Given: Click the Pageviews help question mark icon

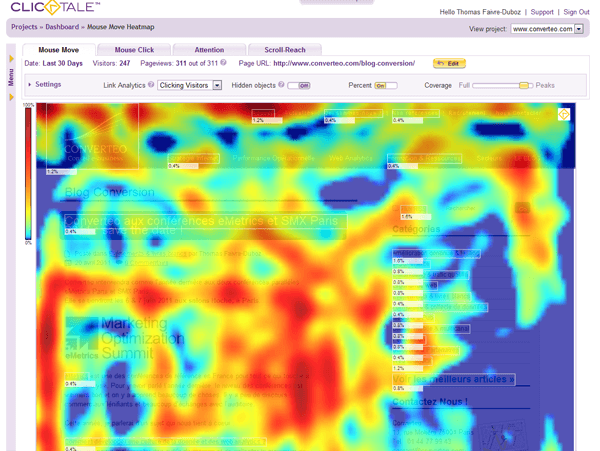Looking at the screenshot, I should (x=223, y=62).
